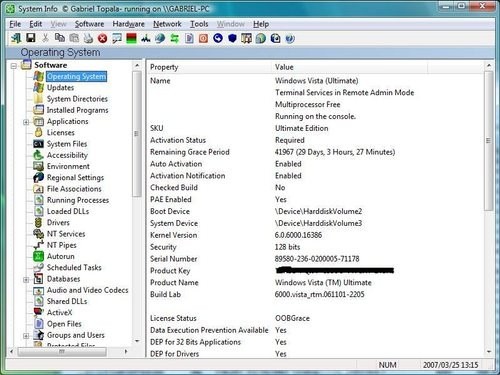The height and width of the screenshot is (375, 500).
Task: Select Autorun in the tree
Action: click(x=61, y=256)
